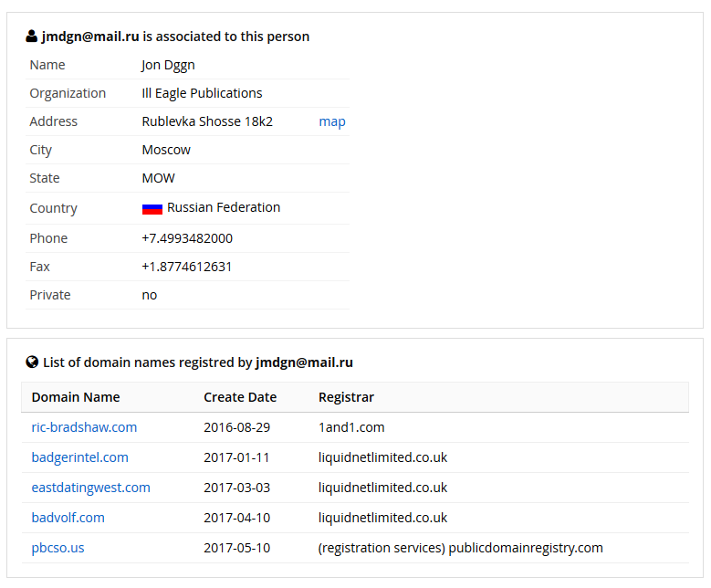
Task: Click the Registrar column header
Action: [346, 397]
